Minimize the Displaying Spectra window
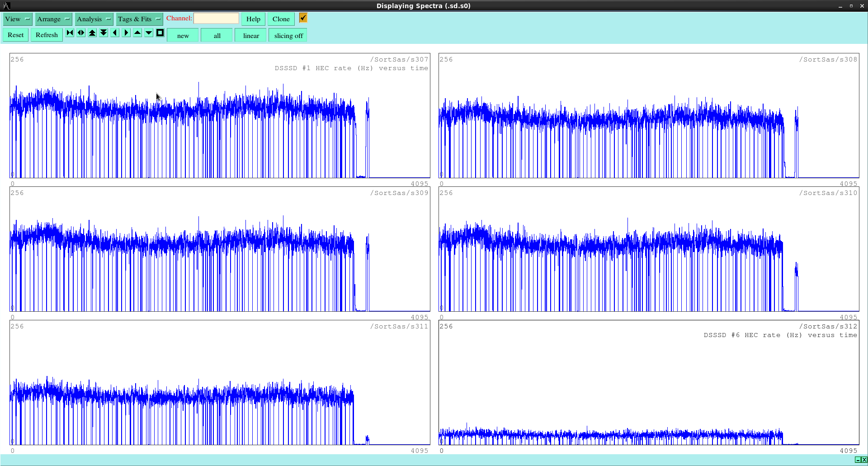 [840, 6]
